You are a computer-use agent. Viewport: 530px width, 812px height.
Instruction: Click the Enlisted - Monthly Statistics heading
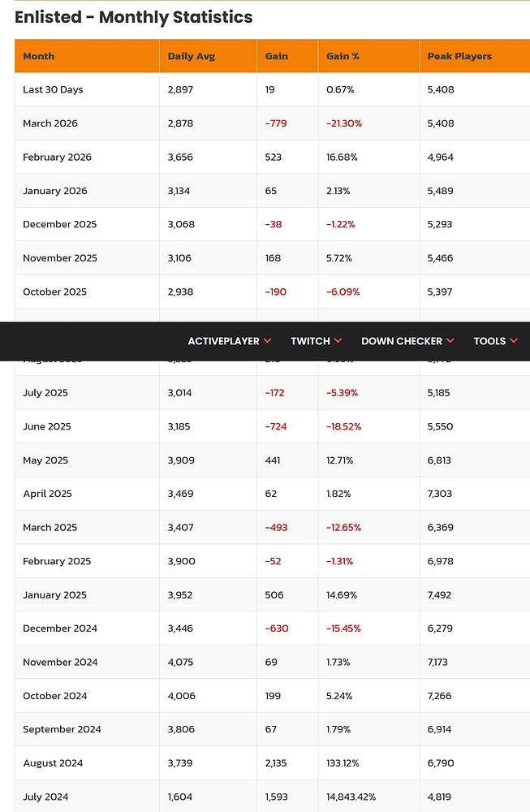[134, 17]
